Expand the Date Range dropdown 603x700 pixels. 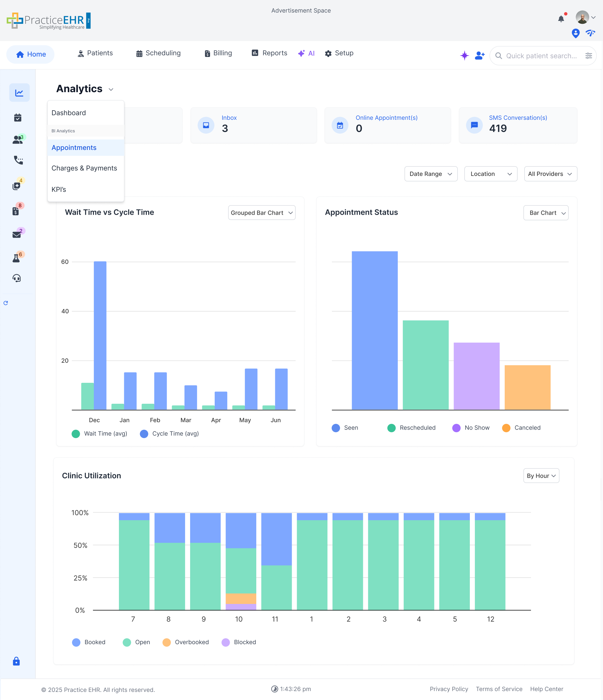431,174
